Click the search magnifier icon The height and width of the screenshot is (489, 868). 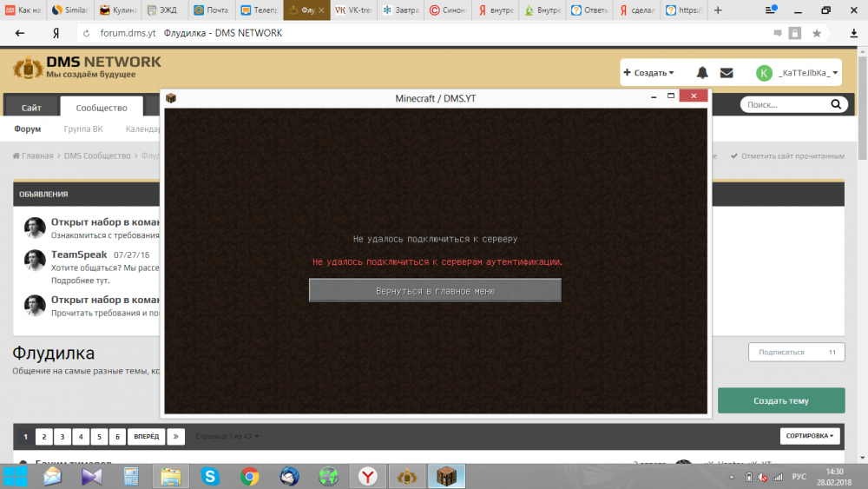(x=836, y=104)
